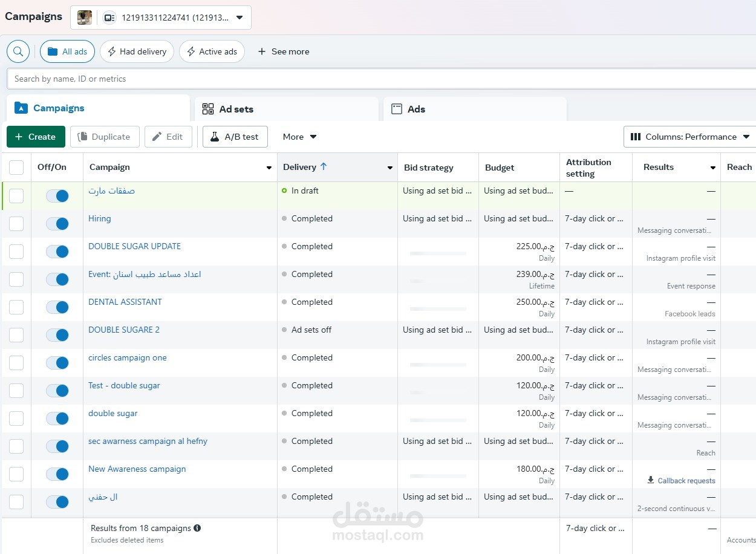Open the double sugar campaign link
This screenshot has height=554, width=756.
pyautogui.click(x=113, y=413)
